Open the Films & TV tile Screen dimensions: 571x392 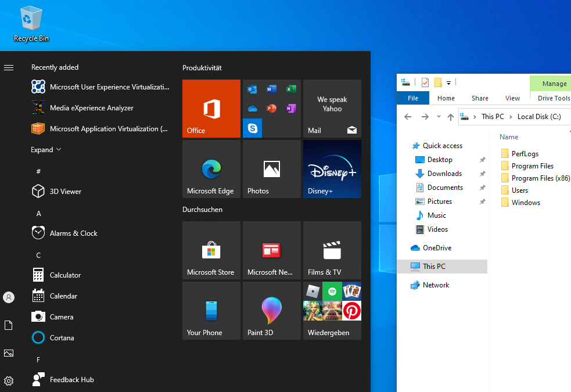332,250
